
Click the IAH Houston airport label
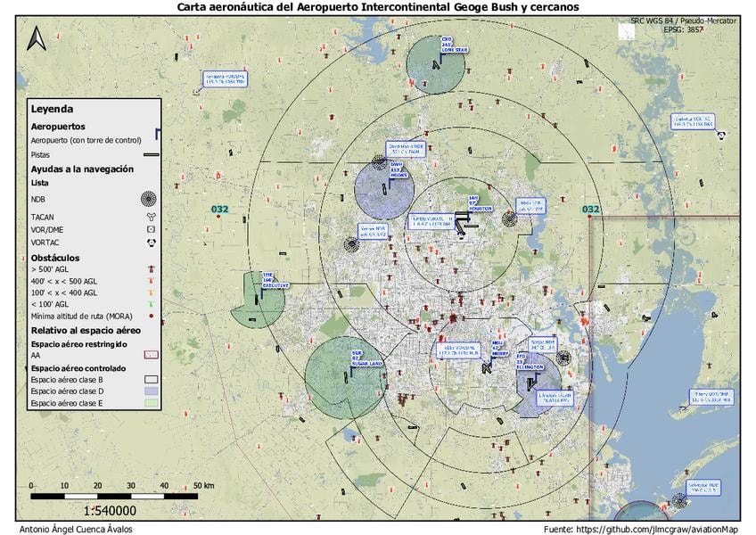click(474, 202)
